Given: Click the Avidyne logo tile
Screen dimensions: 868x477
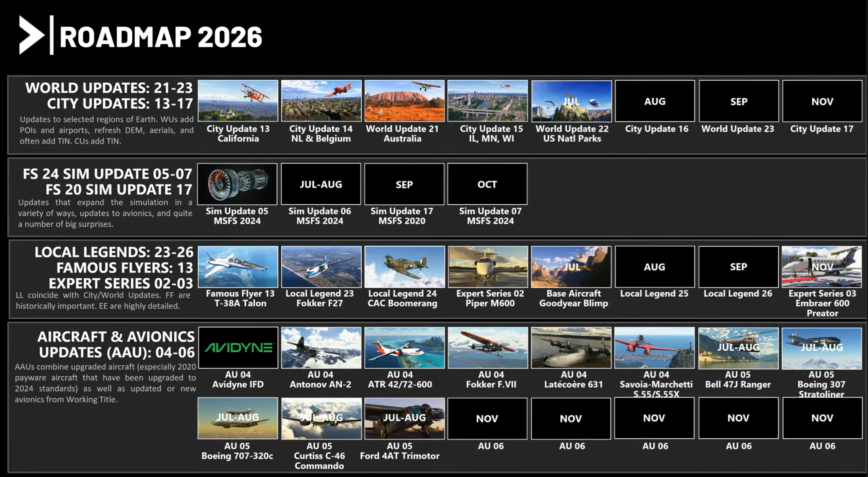Looking at the screenshot, I should 238,348.
